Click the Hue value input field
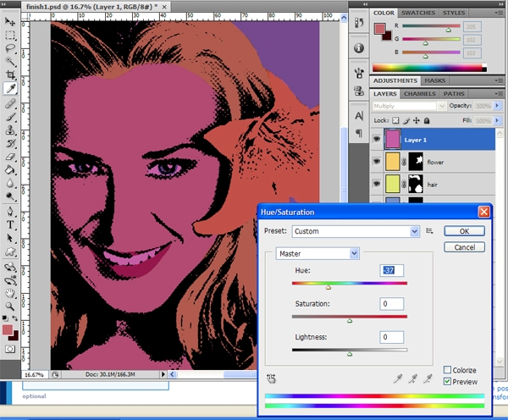 tap(392, 270)
